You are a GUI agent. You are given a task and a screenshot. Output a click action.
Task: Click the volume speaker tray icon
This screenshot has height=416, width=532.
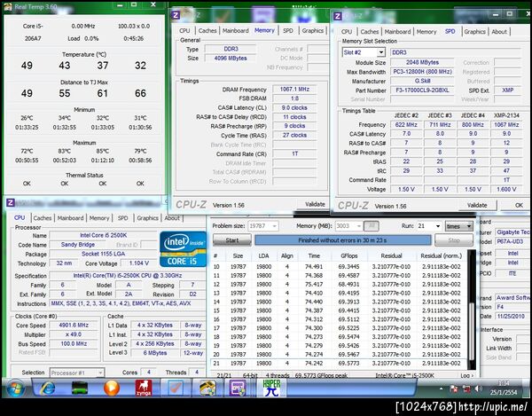click(x=479, y=389)
